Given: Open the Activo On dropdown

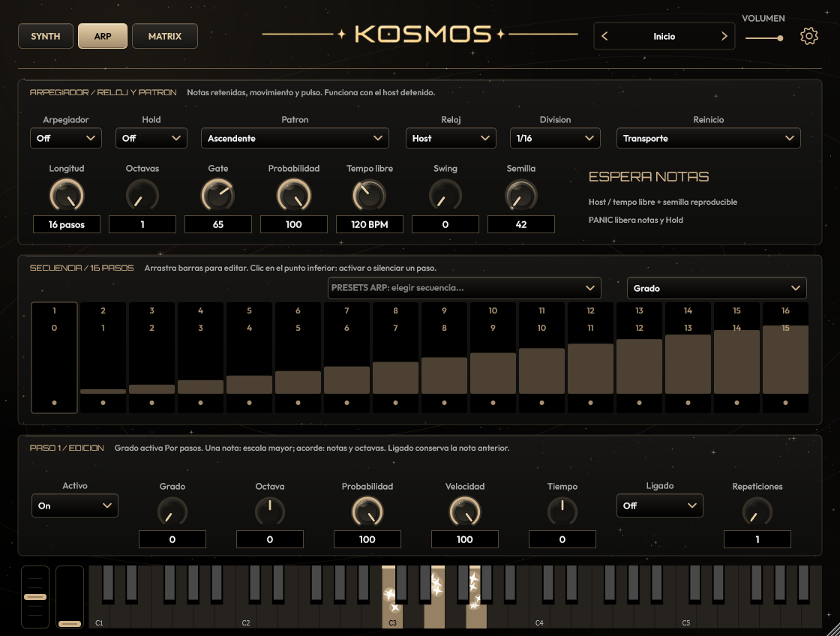Looking at the screenshot, I should [75, 505].
